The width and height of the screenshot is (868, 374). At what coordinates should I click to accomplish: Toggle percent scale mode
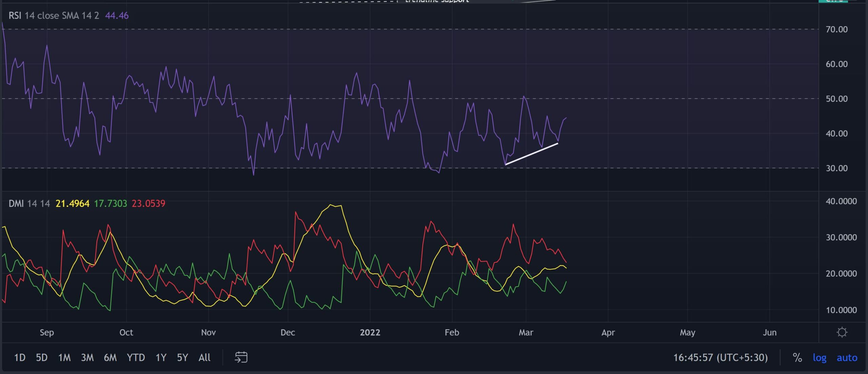click(797, 357)
